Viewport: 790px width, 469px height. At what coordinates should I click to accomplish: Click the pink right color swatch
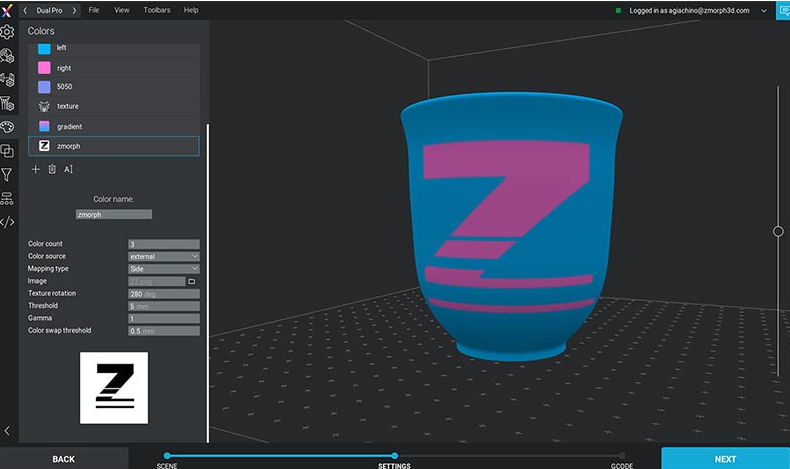44,68
